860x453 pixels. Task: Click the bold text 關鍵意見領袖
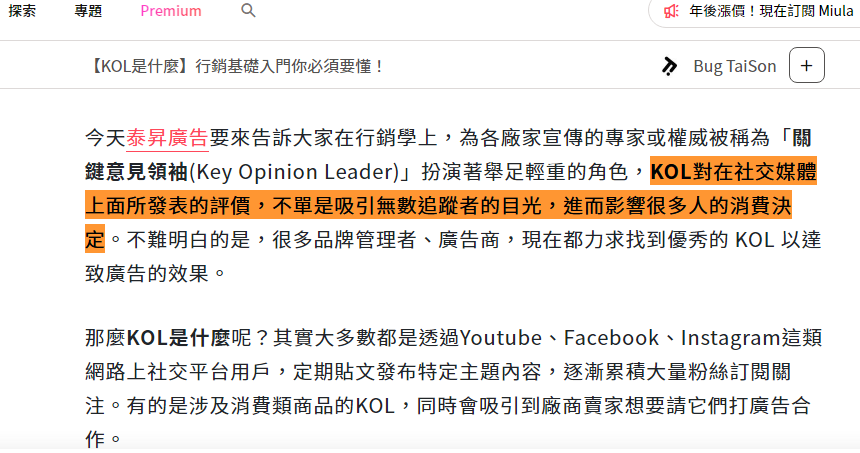137,172
